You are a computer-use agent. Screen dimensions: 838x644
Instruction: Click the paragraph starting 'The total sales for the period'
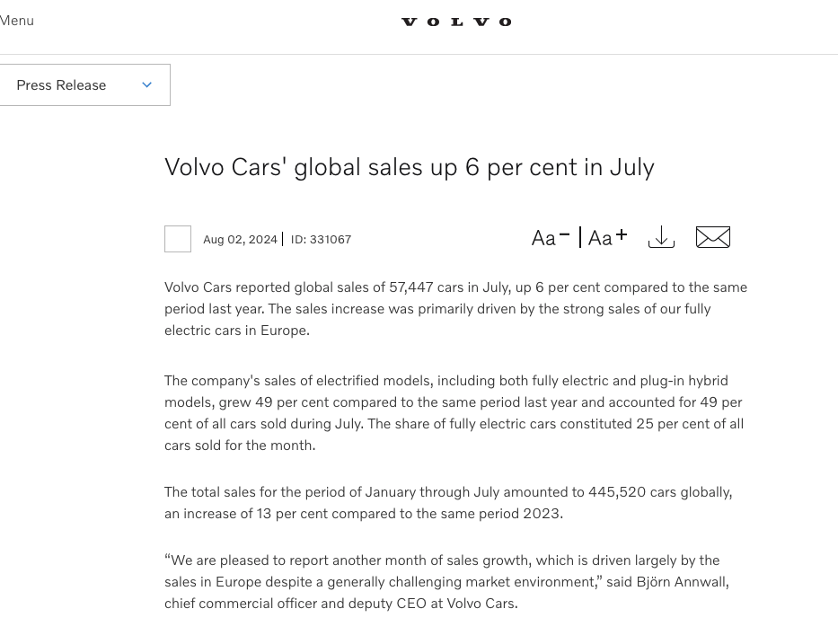tap(448, 503)
